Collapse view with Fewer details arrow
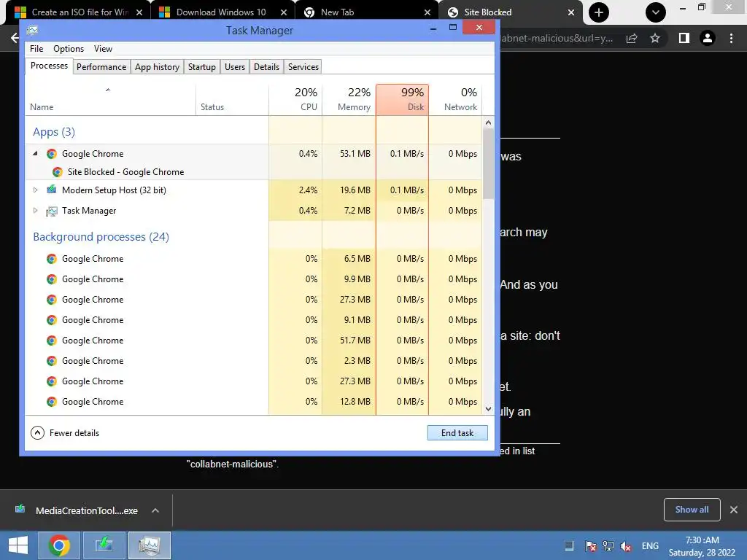 37,433
